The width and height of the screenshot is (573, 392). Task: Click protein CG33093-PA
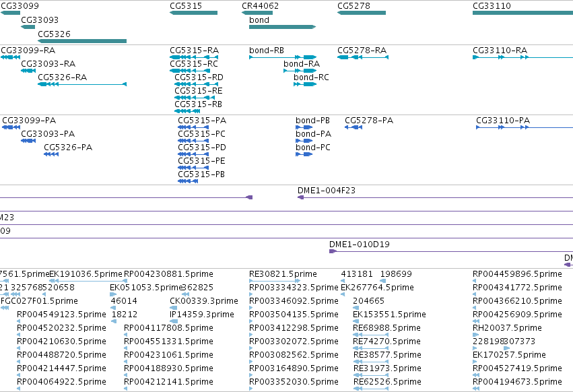coord(28,141)
